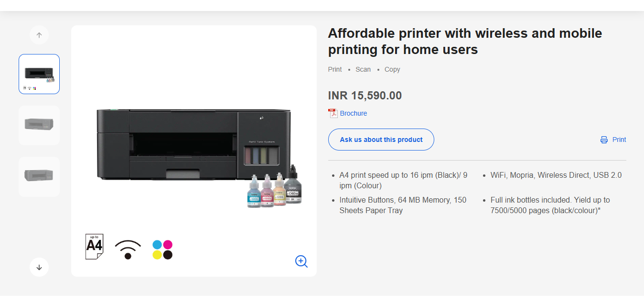Click the CMYK colour dots icon
644x302 pixels.
[x=162, y=248]
